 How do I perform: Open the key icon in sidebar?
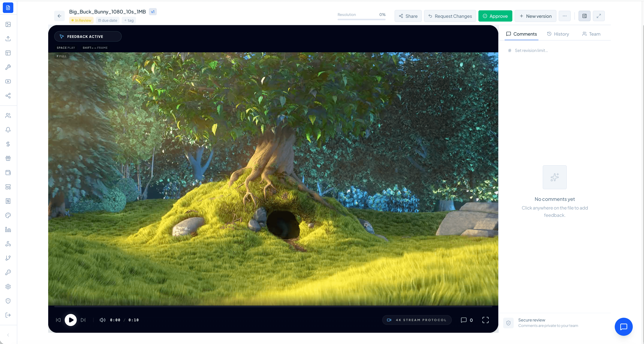click(x=8, y=272)
